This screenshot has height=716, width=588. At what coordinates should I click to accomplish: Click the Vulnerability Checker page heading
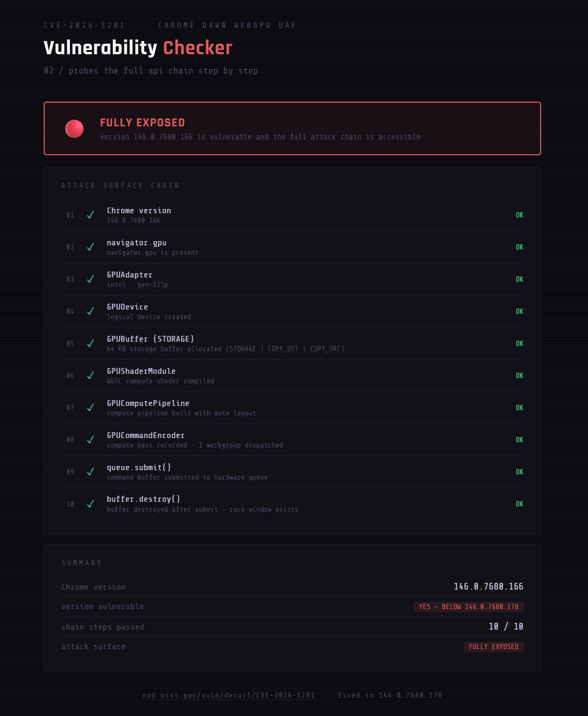pos(138,48)
